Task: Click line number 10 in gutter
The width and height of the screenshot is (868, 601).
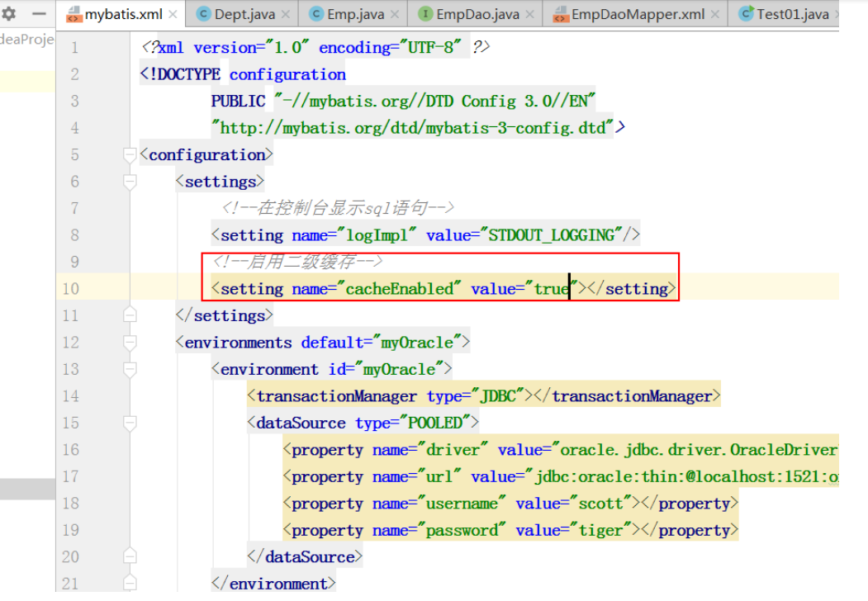Action: pyautogui.click(x=70, y=289)
